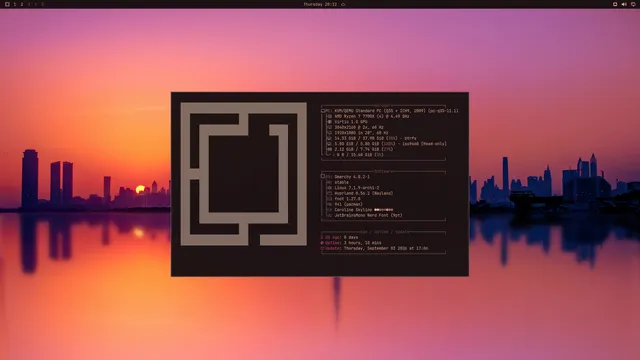Open the volume speaker icon in tray
The width and height of the screenshot is (640, 360).
click(624, 4)
